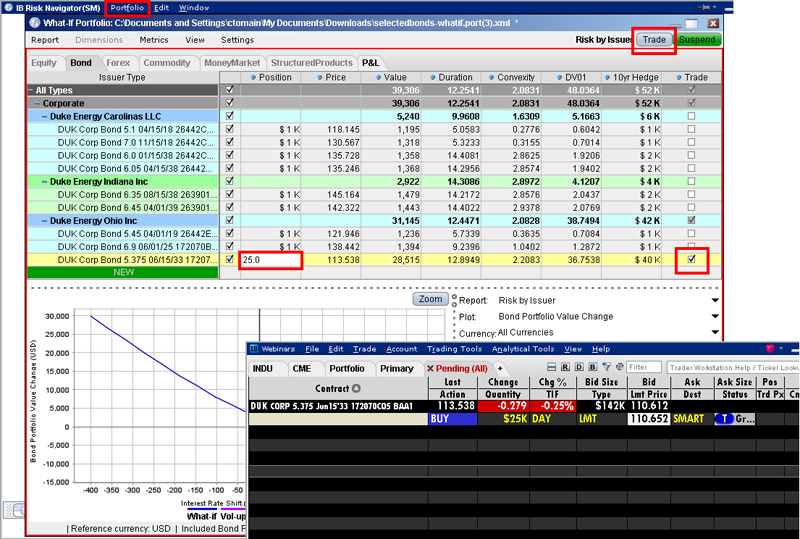The width and height of the screenshot is (800, 539).
Task: Switch to the Commodity tab
Action: coord(166,62)
